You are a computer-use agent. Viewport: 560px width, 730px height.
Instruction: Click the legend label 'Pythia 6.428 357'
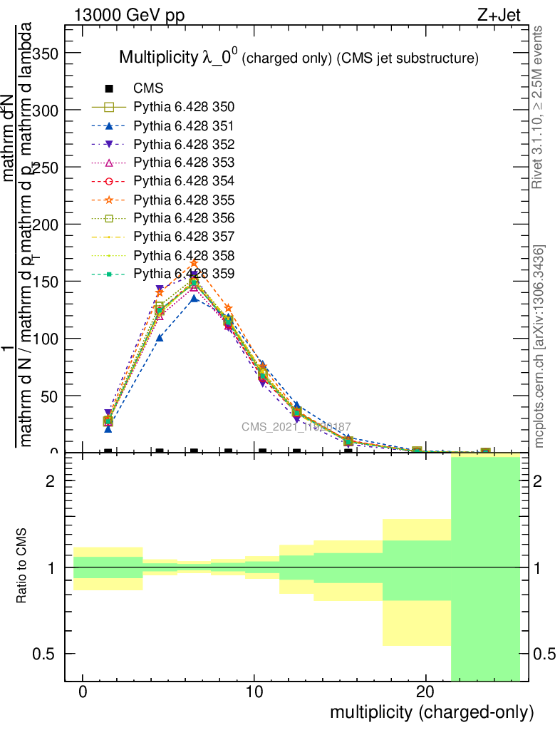[x=184, y=237]
